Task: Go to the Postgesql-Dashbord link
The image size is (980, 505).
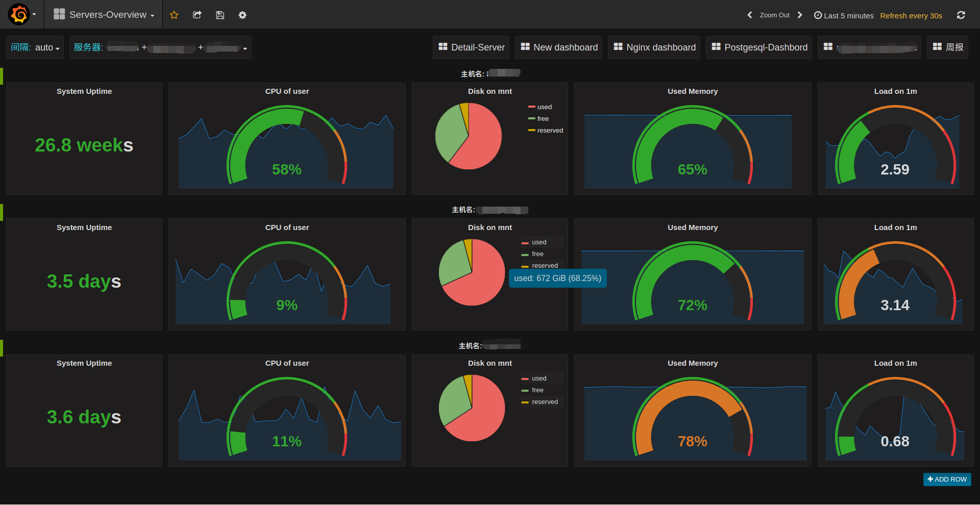Action: [x=759, y=47]
